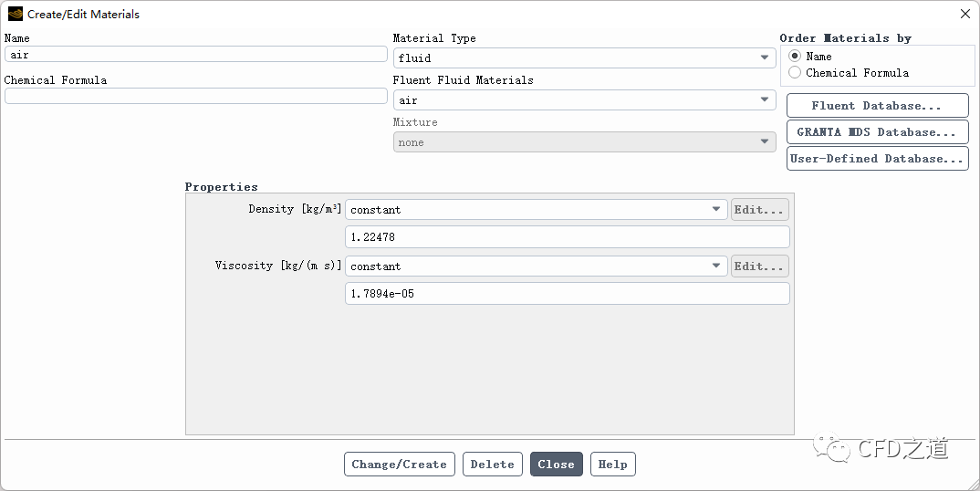This screenshot has width=980, height=491.
Task: Open the User-Defined Database
Action: pos(876,159)
